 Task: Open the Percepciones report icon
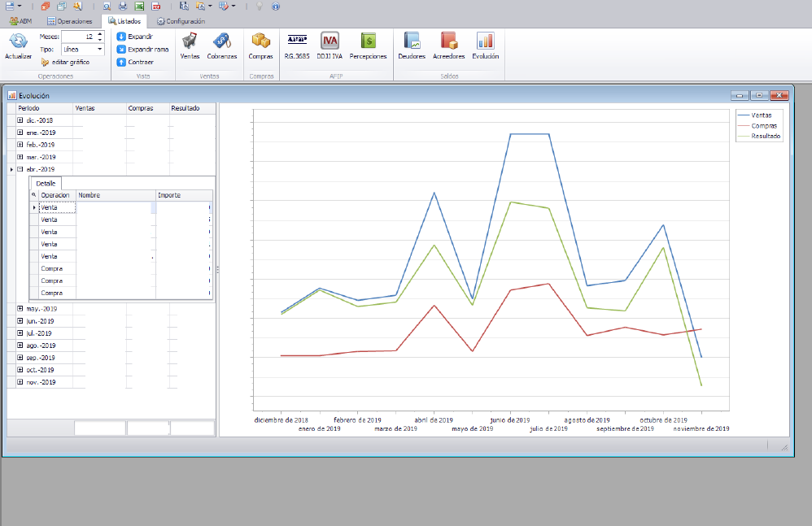click(x=368, y=41)
